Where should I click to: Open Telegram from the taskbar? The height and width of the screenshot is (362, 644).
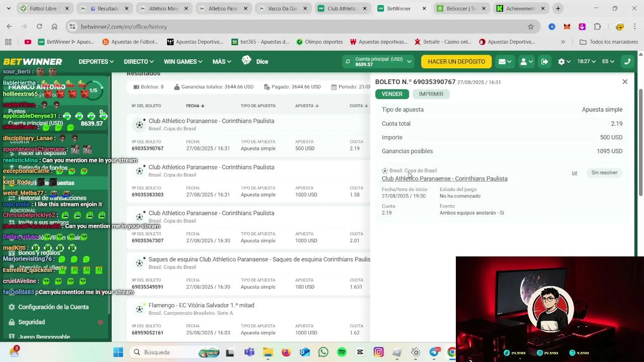[434, 352]
